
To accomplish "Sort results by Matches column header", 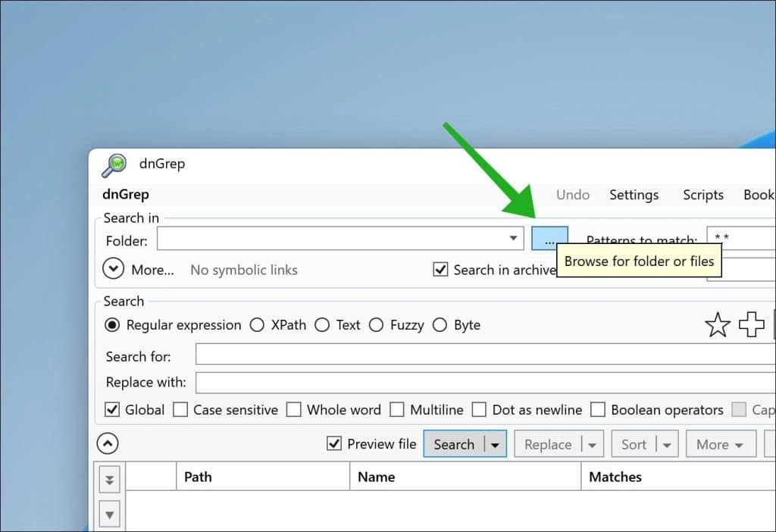I will tap(678, 477).
